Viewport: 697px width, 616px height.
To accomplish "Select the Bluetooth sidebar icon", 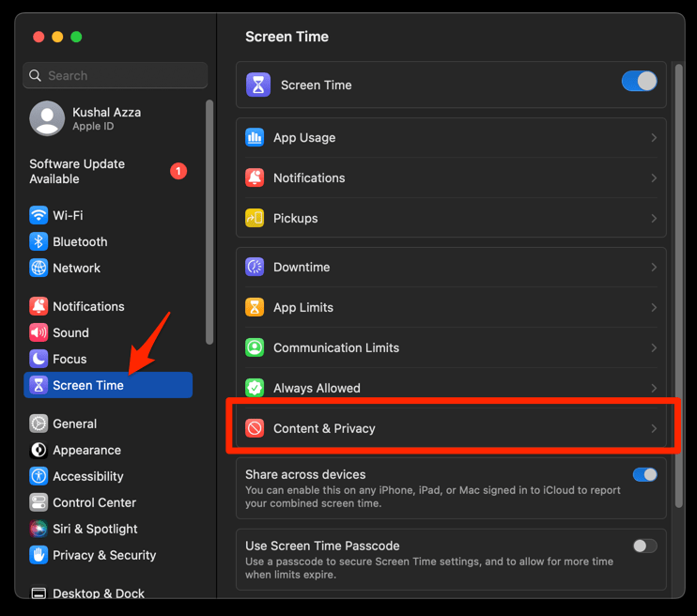I will (39, 241).
